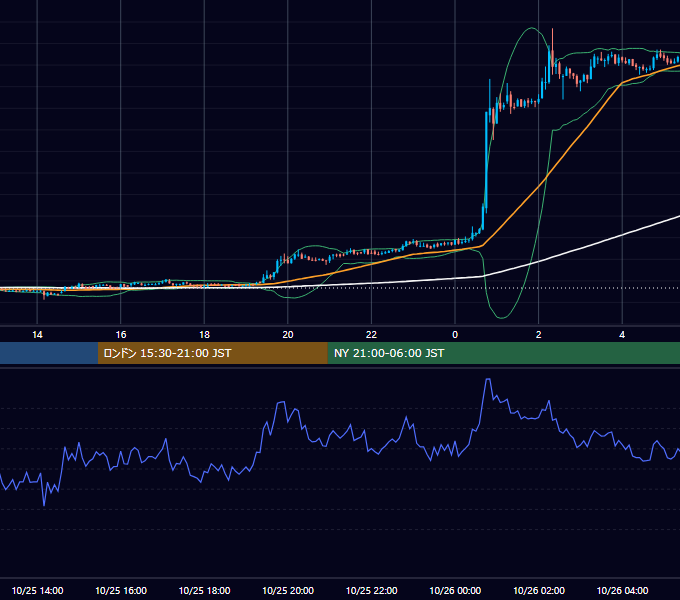Click the 22 hour axis label
Screen dimensions: 680x600
371,335
